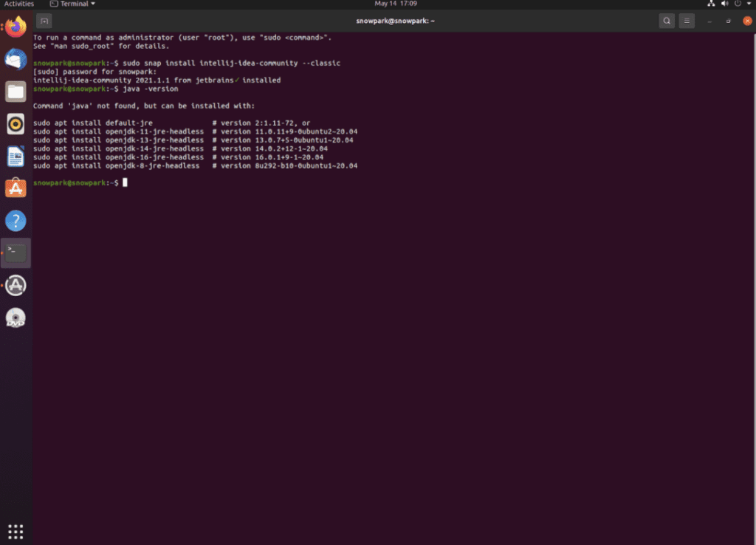756x545 pixels.
Task: Click the openjdk-8-jre-headless install line
Action: [195, 166]
